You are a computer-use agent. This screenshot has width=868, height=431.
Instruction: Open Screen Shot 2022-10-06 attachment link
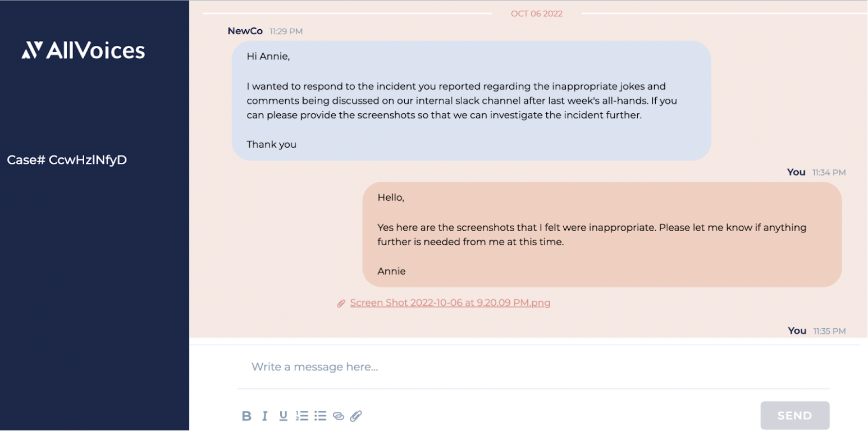point(450,303)
